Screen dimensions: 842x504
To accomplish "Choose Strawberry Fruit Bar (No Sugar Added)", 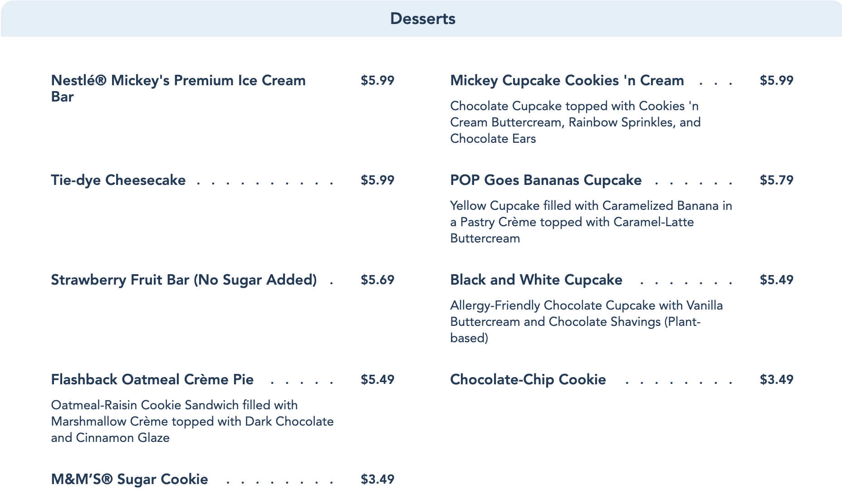I will [x=183, y=280].
